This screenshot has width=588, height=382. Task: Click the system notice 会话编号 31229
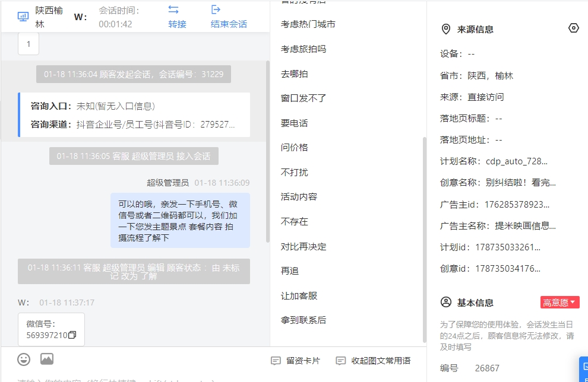point(134,74)
